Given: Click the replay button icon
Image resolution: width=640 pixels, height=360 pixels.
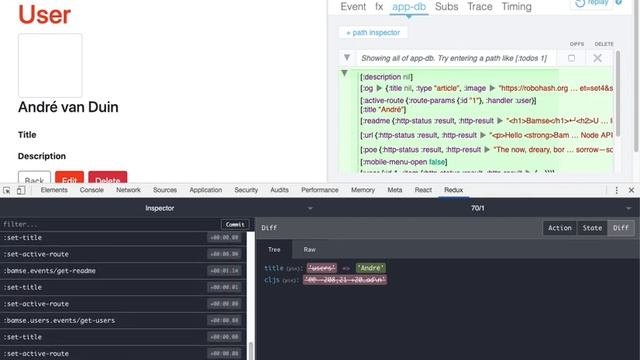Looking at the screenshot, I should point(580,3).
